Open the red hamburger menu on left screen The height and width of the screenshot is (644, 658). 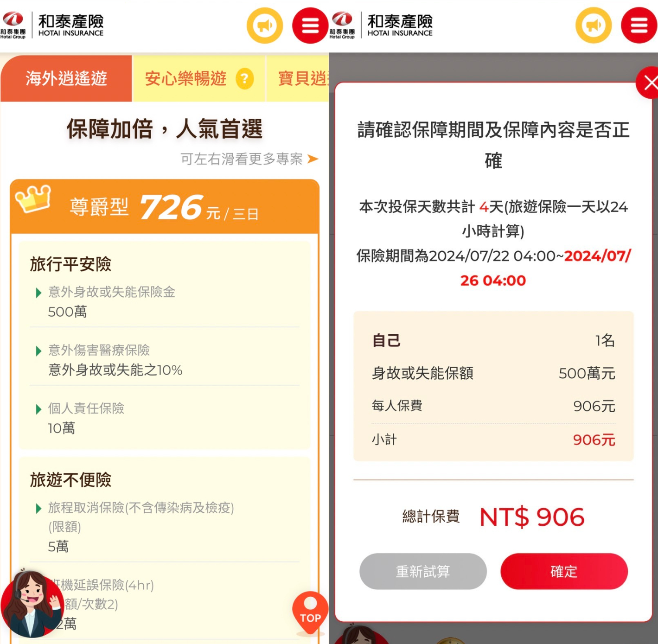point(310,26)
